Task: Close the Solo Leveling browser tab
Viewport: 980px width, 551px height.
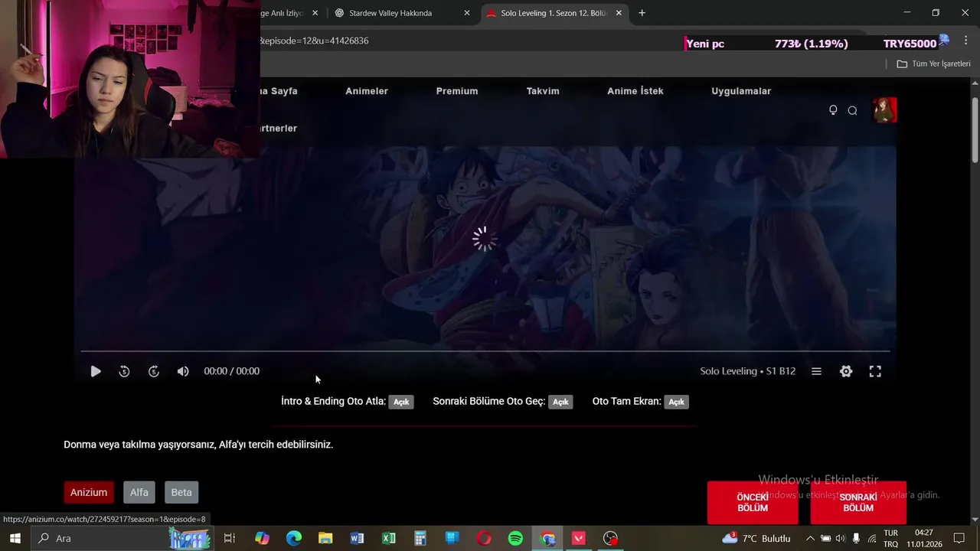Action: 619,13
